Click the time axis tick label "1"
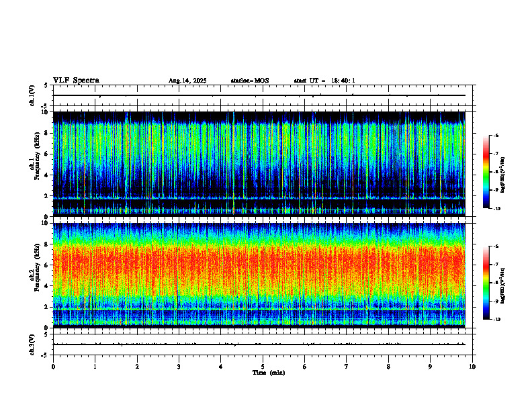532x411 pixels. [x=95, y=367]
